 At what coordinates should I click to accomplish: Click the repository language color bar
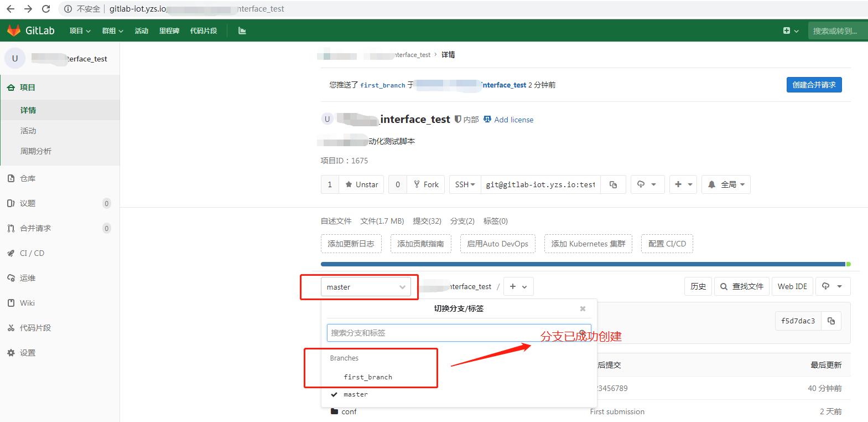pyautogui.click(x=583, y=264)
